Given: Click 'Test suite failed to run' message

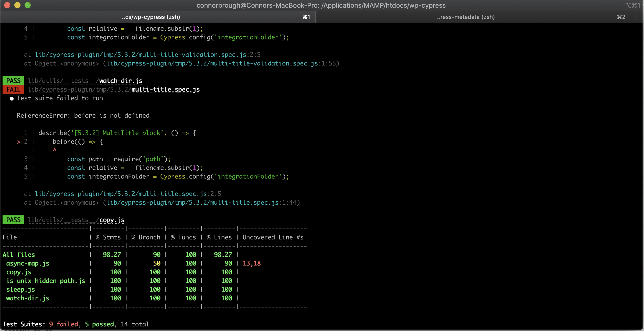Looking at the screenshot, I should tap(60, 98).
